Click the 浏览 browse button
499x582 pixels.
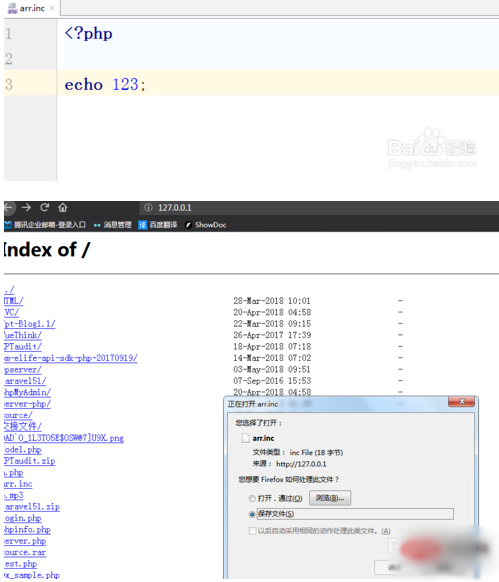pyautogui.click(x=330, y=498)
